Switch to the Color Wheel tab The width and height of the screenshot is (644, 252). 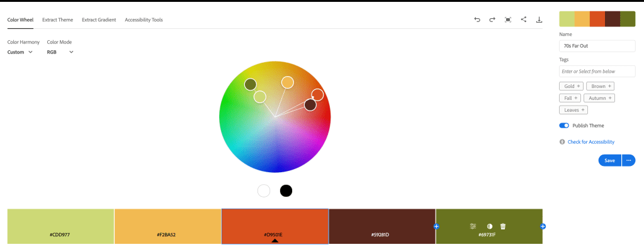(x=20, y=19)
